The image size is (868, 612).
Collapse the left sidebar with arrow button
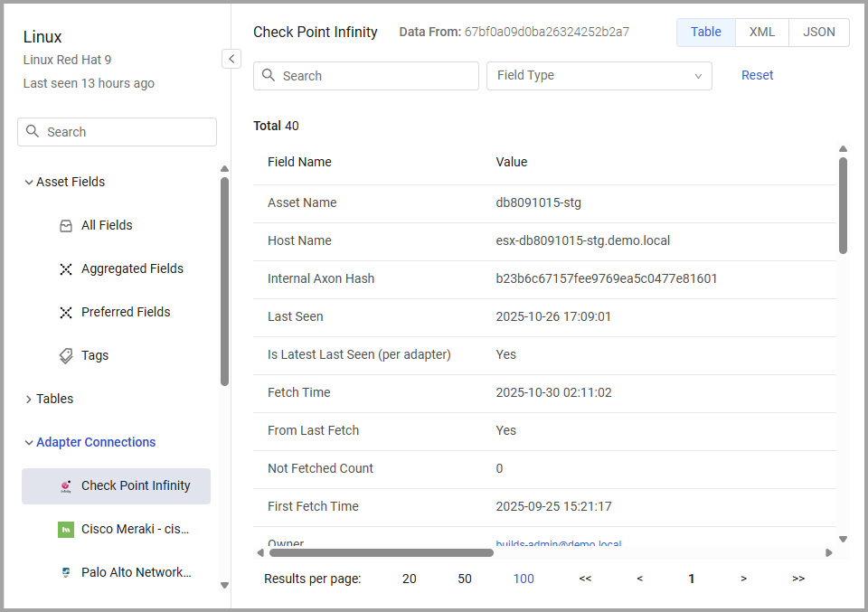point(231,59)
